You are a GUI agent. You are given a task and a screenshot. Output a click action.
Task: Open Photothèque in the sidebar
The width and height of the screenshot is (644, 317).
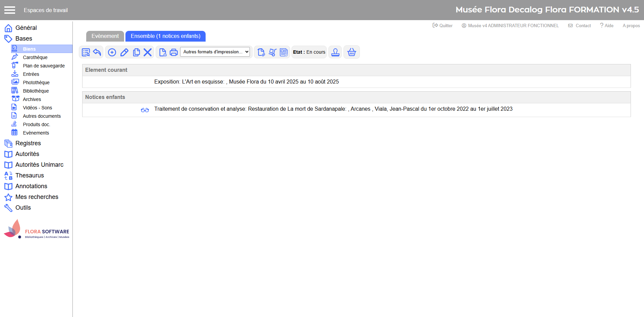[36, 83]
